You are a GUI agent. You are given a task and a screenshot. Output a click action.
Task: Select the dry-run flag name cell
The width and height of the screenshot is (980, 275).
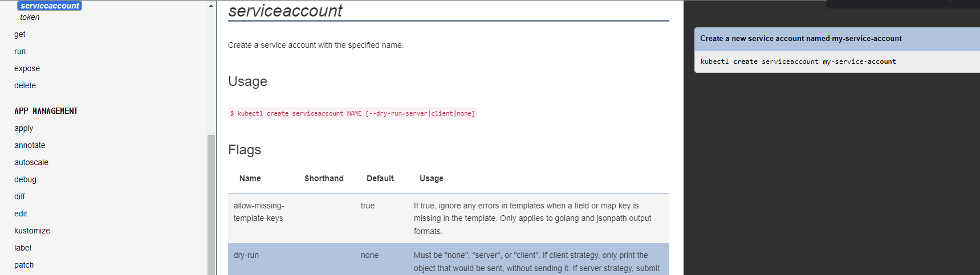(246, 255)
